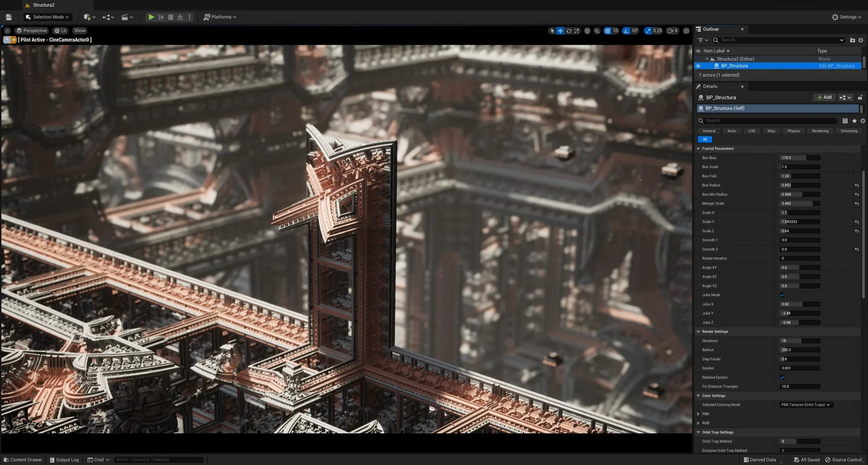
Task: Open the Platforms menu
Action: coord(220,17)
